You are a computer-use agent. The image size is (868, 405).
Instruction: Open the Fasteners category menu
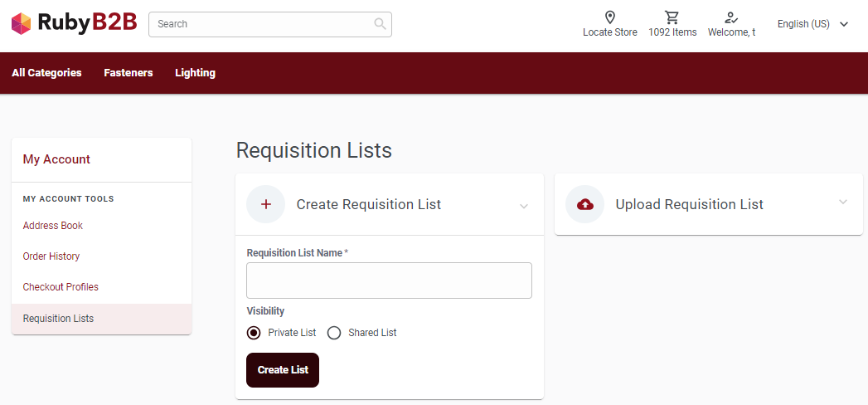[129, 73]
